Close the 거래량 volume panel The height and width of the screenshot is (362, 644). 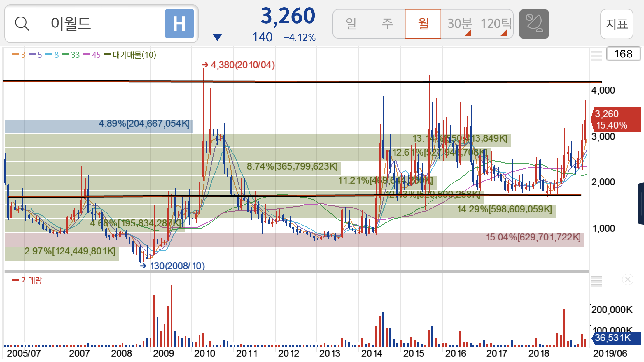[x=627, y=280]
